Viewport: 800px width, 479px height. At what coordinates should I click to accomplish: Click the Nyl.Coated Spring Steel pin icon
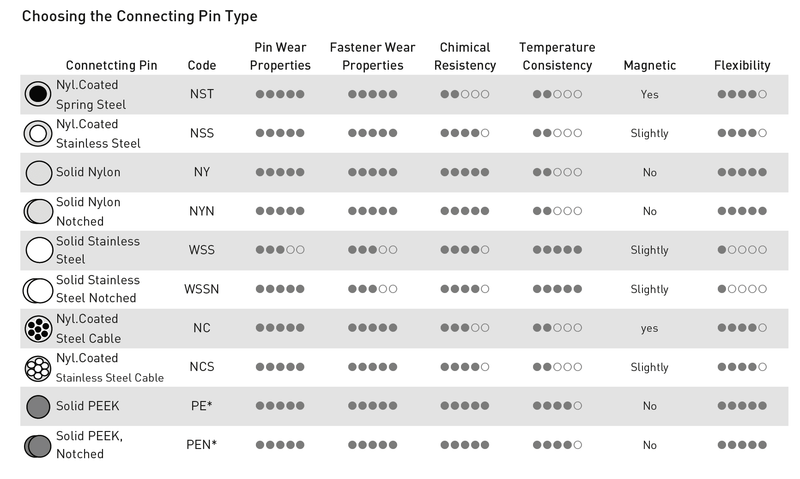point(38,94)
